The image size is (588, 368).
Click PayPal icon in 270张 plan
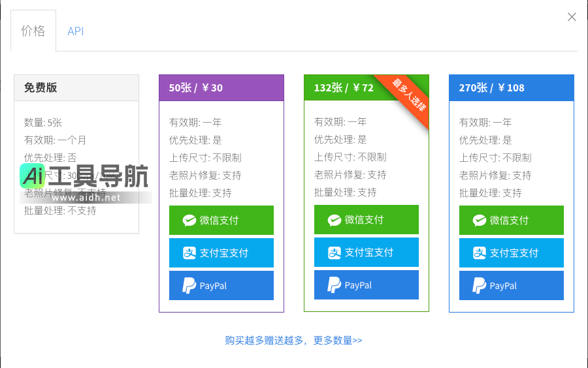(x=480, y=286)
